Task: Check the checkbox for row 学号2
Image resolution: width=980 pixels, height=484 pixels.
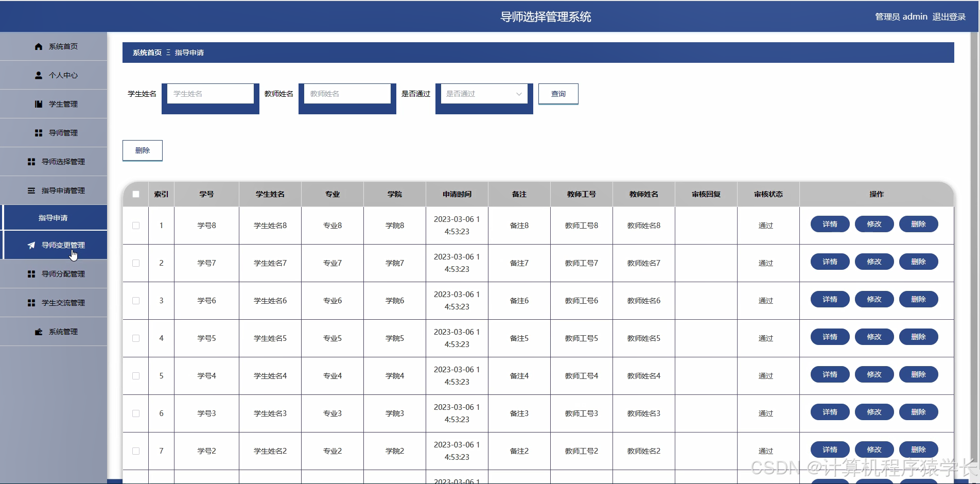Action: pos(136,451)
